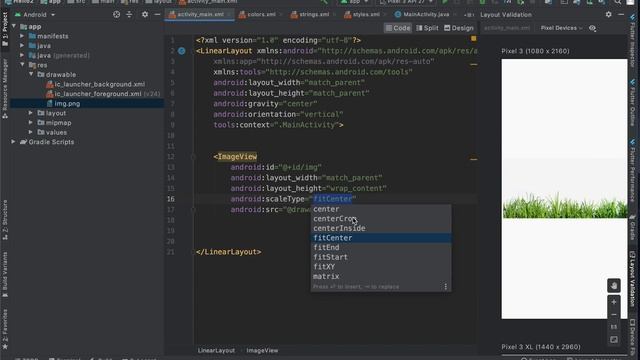The height and width of the screenshot is (360, 640).
Task: Choose fitEnd from completion list
Action: [x=381, y=248]
